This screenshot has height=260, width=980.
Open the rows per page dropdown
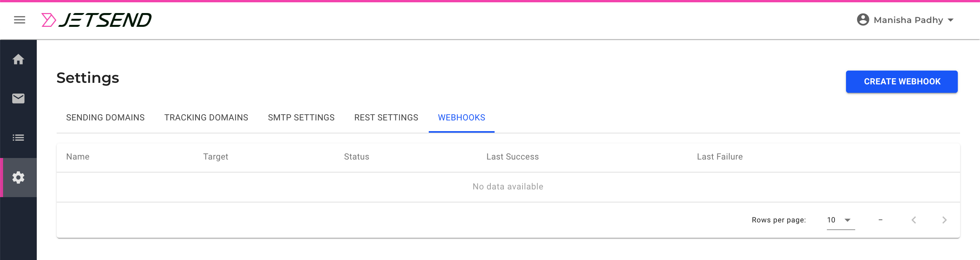click(841, 220)
